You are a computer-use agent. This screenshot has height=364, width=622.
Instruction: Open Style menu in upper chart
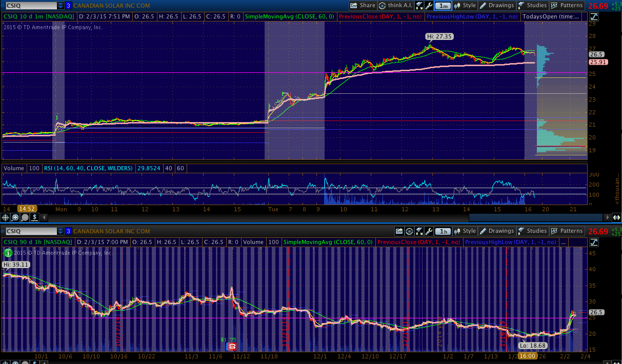465,6
